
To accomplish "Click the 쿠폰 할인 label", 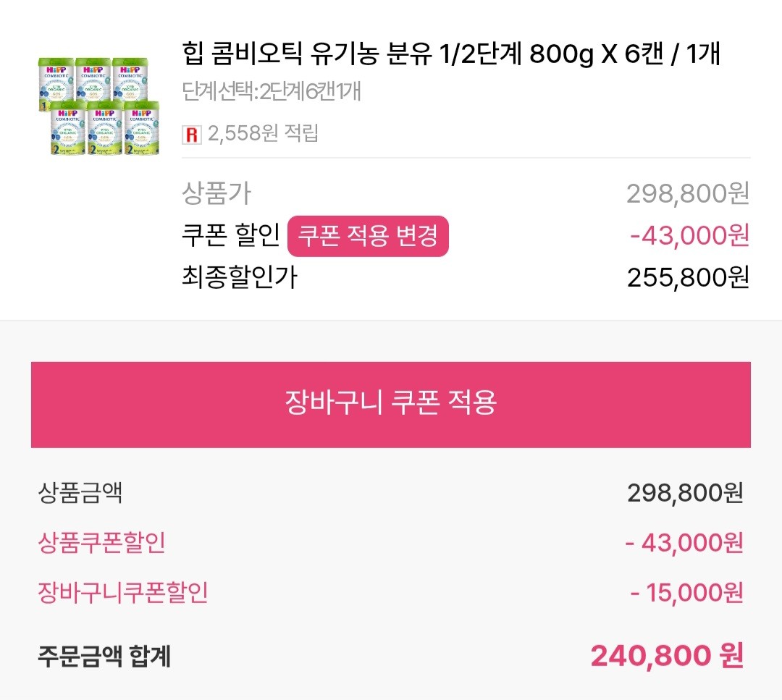I will (231, 235).
